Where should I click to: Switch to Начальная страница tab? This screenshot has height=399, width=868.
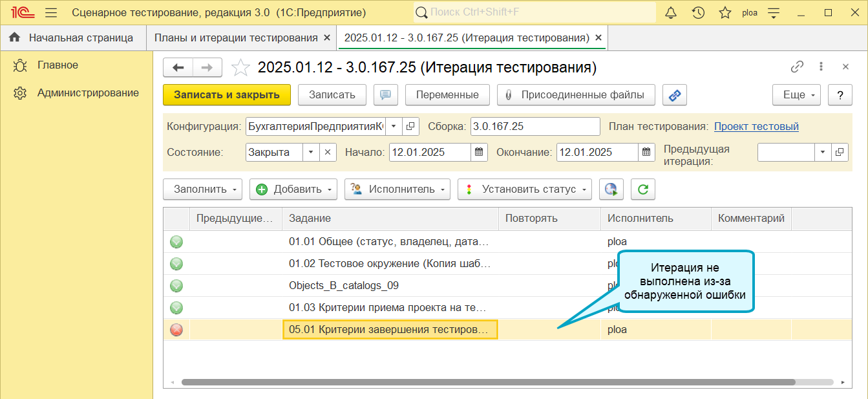point(74,38)
